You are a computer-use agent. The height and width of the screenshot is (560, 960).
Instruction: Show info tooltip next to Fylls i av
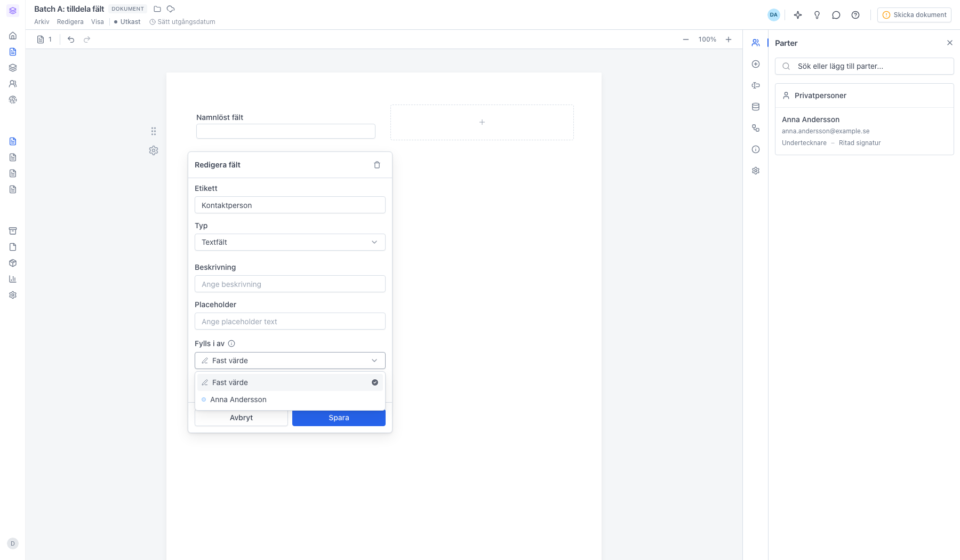pyautogui.click(x=231, y=343)
